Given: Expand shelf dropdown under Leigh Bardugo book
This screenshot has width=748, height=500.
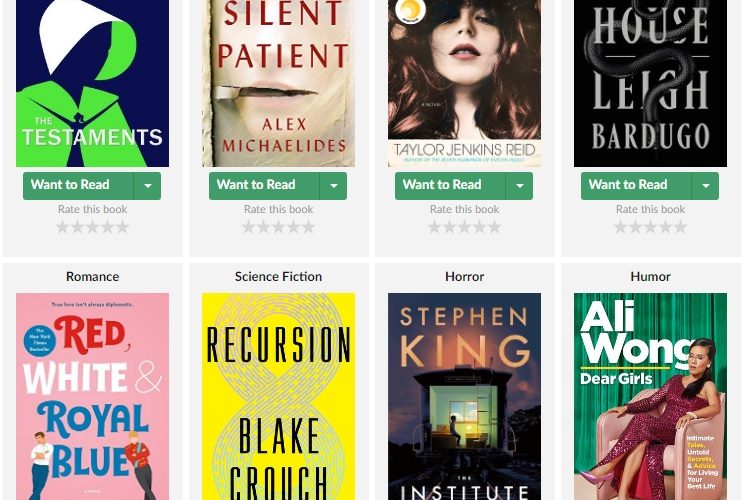Looking at the screenshot, I should (706, 186).
